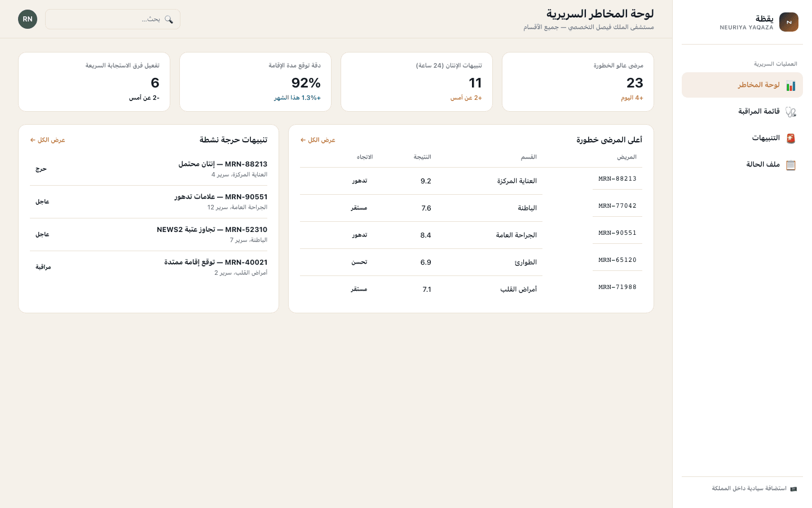Image resolution: width=812 pixels, height=508 pixels.
Task: Click score 8.4 cell
Action: [x=426, y=235]
